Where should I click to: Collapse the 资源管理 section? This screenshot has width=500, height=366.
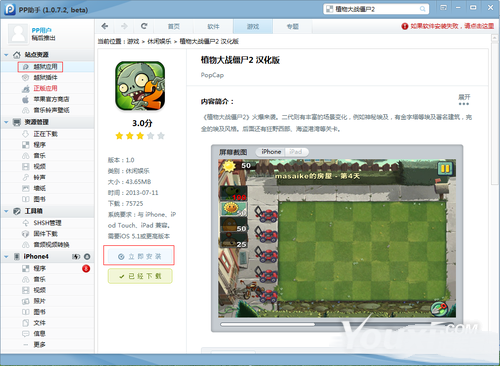(6, 122)
